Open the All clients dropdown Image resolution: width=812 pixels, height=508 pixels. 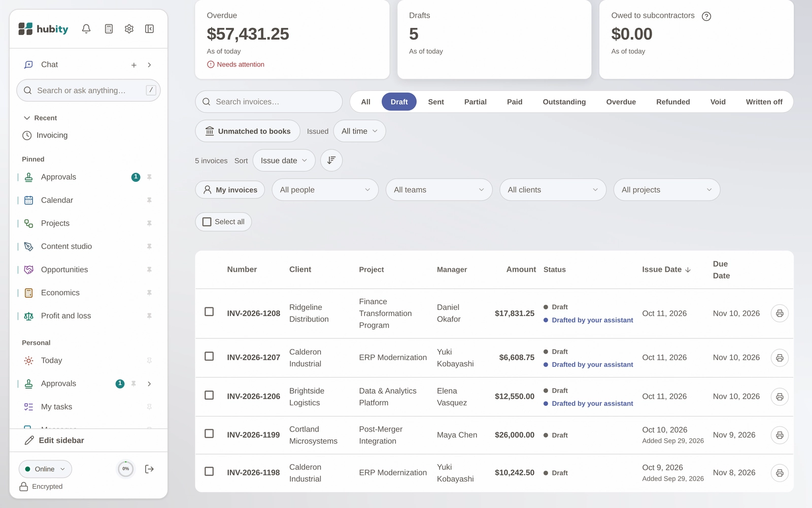(553, 190)
